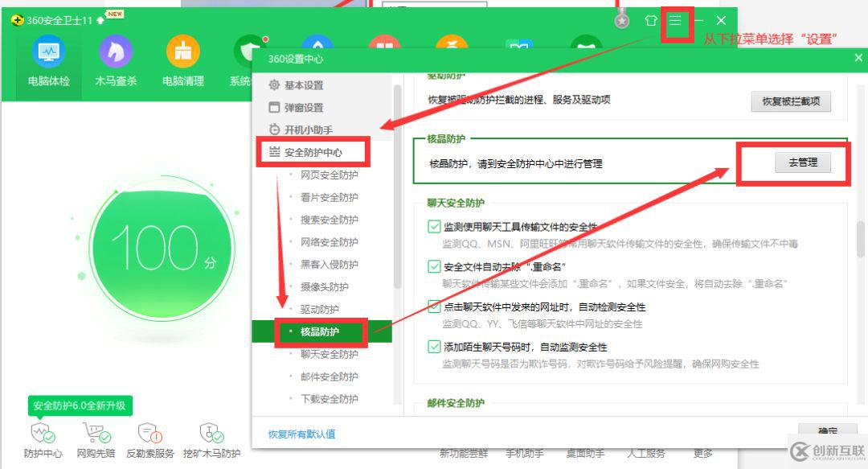Click the 恢复被拦截项 button
The width and height of the screenshot is (868, 469).
791,101
